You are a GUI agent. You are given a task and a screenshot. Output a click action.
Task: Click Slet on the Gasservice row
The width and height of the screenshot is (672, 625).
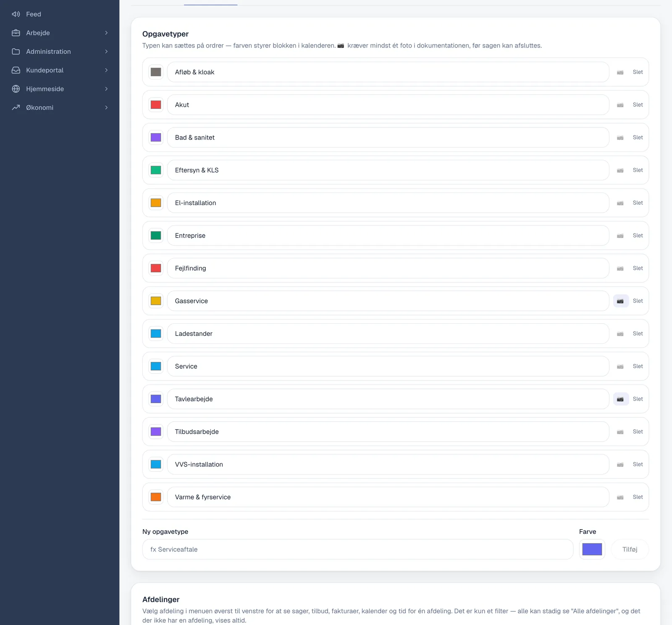pyautogui.click(x=638, y=301)
